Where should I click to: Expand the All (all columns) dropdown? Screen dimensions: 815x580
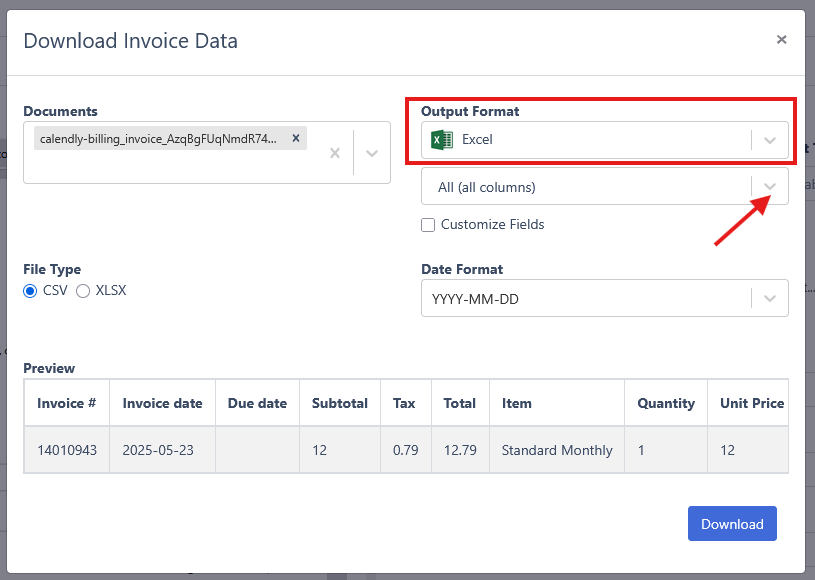[770, 186]
